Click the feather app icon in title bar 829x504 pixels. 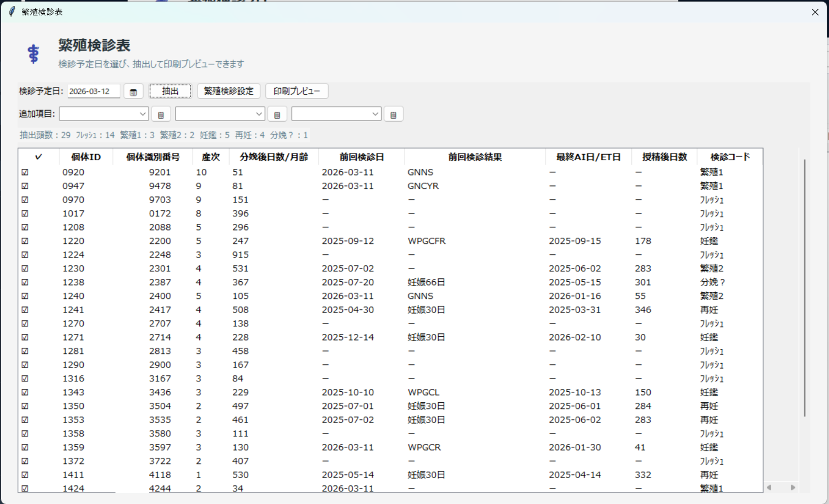click(12, 11)
